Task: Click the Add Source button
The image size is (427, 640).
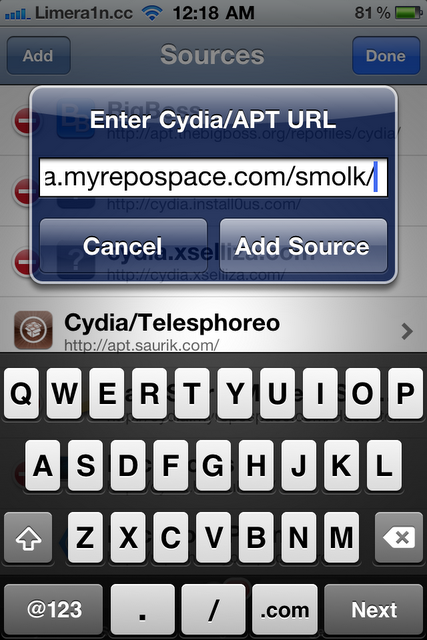Action: (303, 246)
